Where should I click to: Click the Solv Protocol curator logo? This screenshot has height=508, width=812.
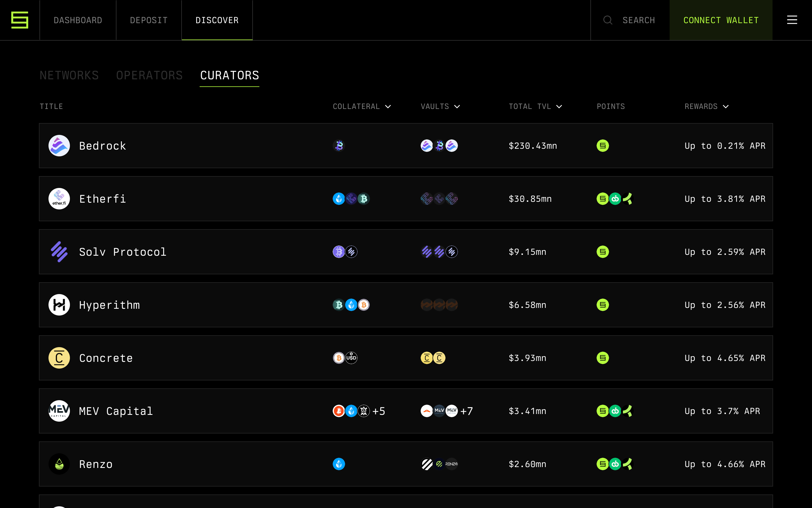point(59,252)
